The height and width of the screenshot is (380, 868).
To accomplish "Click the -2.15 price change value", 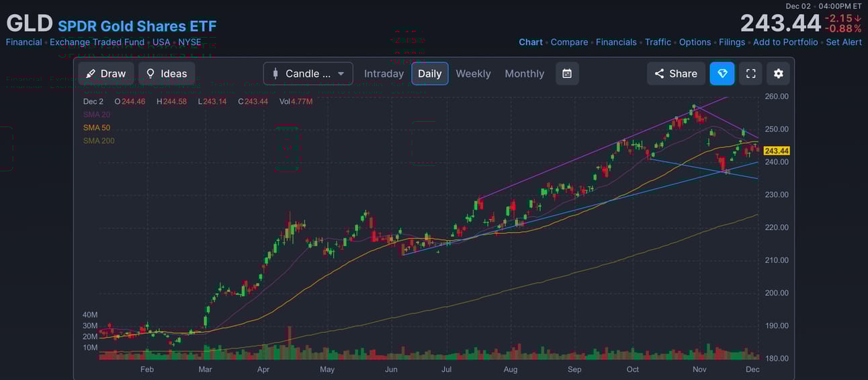I will click(x=843, y=18).
